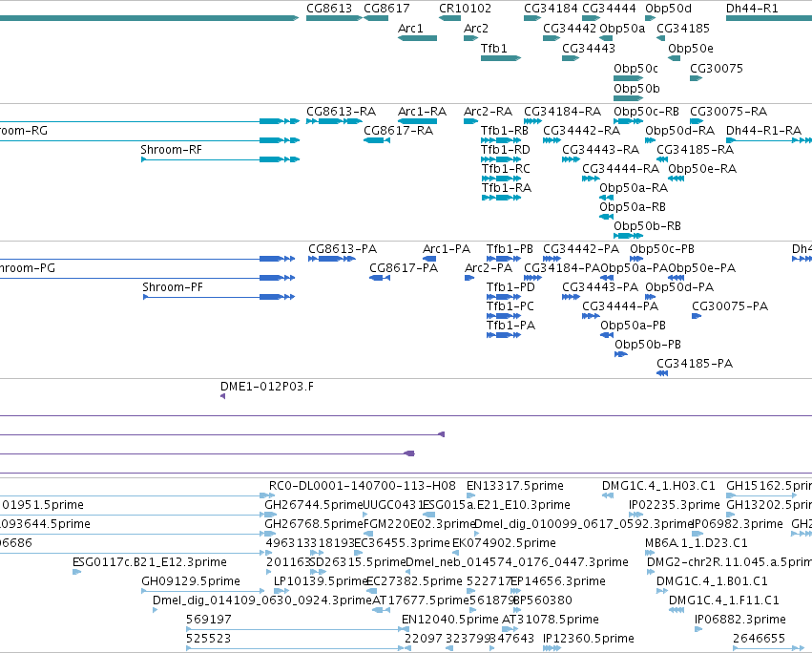Select the Arc1-PA protein label
Viewport: 812px width, 653px height.
click(x=447, y=250)
